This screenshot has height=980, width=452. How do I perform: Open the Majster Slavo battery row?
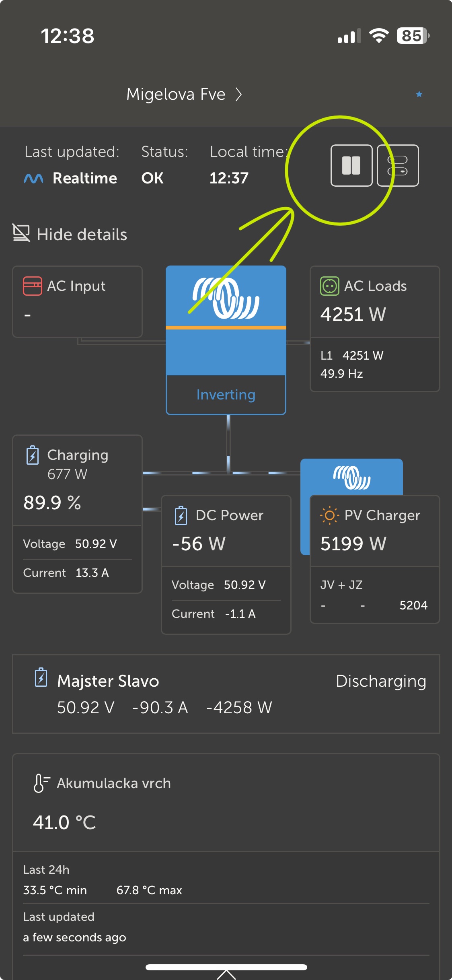[226, 694]
